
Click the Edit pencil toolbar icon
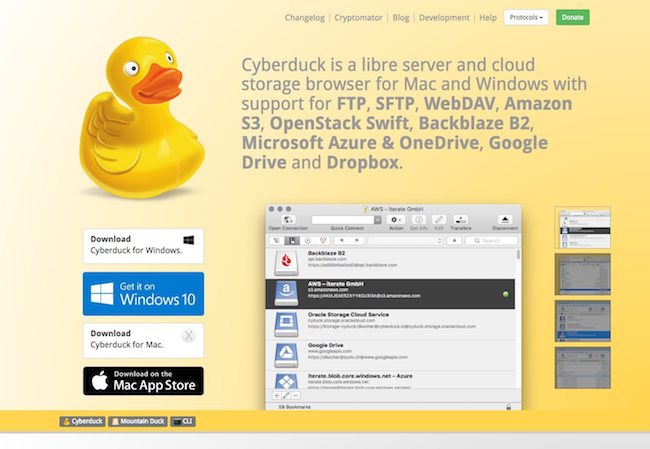pos(439,218)
